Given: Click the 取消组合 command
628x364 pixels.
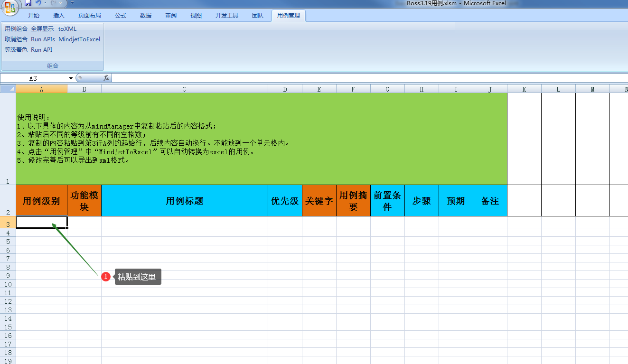Looking at the screenshot, I should (16, 39).
